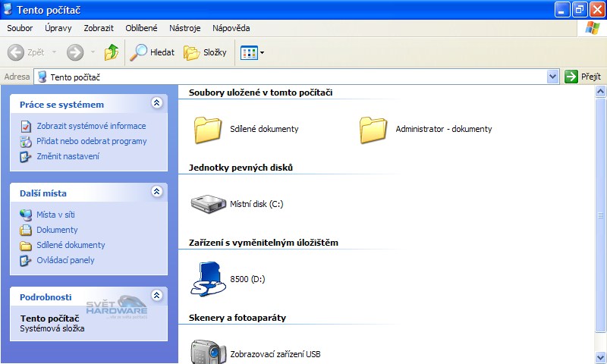Open Sdílené dokumenty folder icon
The height and width of the screenshot is (364, 607).
tap(208, 129)
